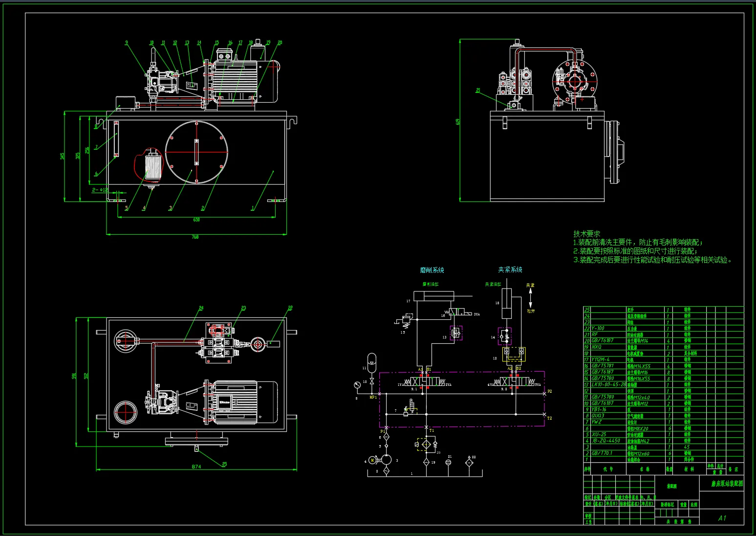The image size is (756, 536).
Task: Click the JB-ZQ-4450 code in the parts list
Action: pyautogui.click(x=605, y=441)
